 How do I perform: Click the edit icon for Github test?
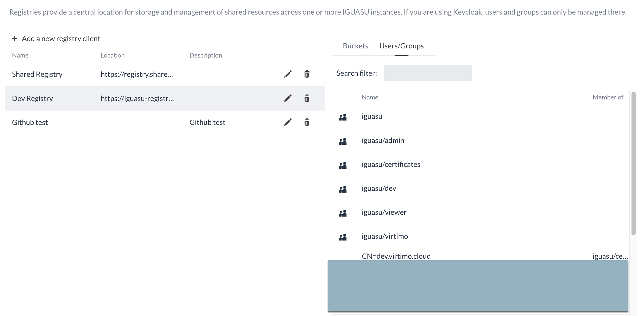[288, 122]
